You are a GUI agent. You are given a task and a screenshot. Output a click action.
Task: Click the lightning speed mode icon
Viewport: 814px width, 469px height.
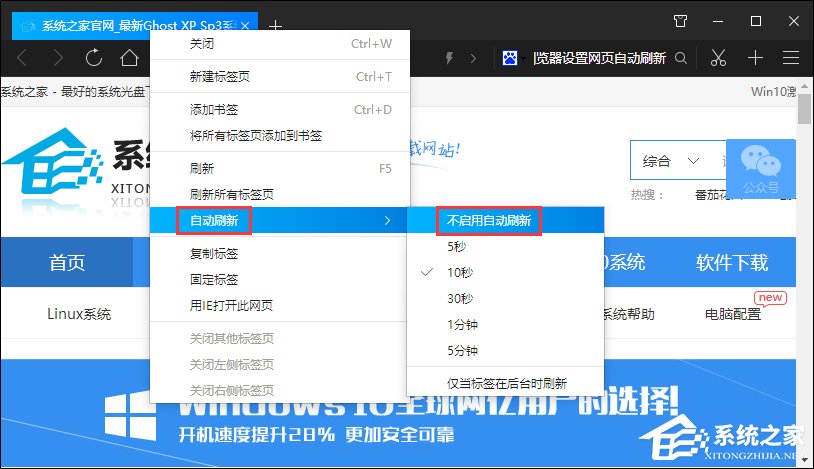coord(450,58)
